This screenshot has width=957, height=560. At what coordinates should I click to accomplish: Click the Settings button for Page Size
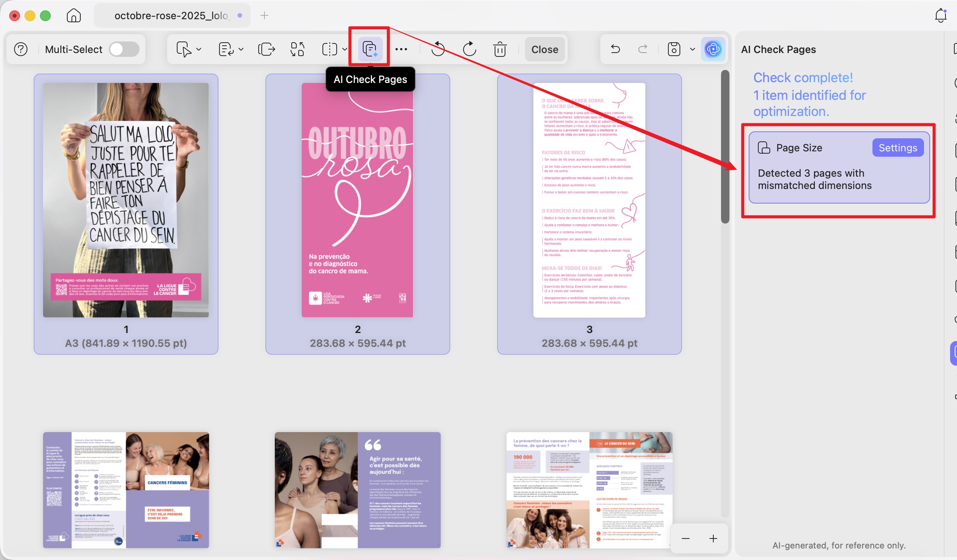tap(898, 147)
